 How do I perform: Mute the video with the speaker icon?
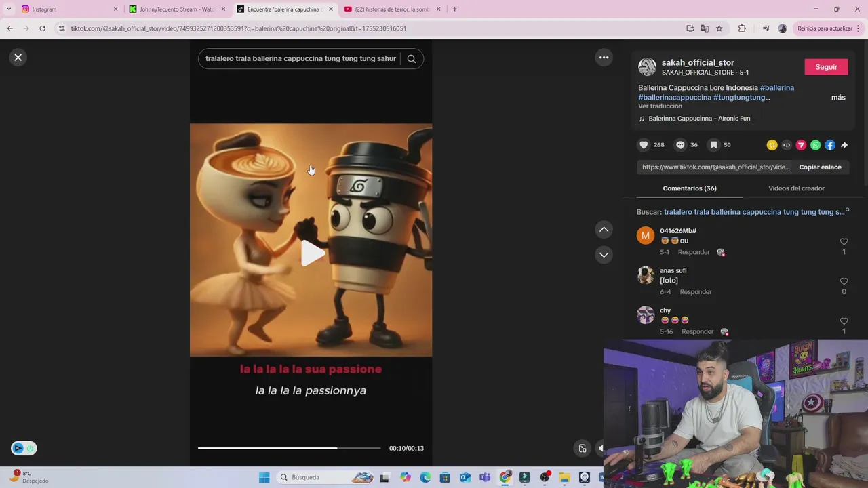click(600, 448)
